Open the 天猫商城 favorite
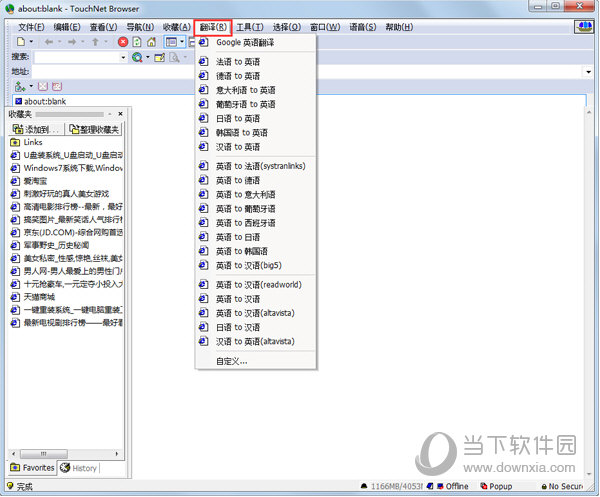The width and height of the screenshot is (600, 497). pyautogui.click(x=33, y=297)
